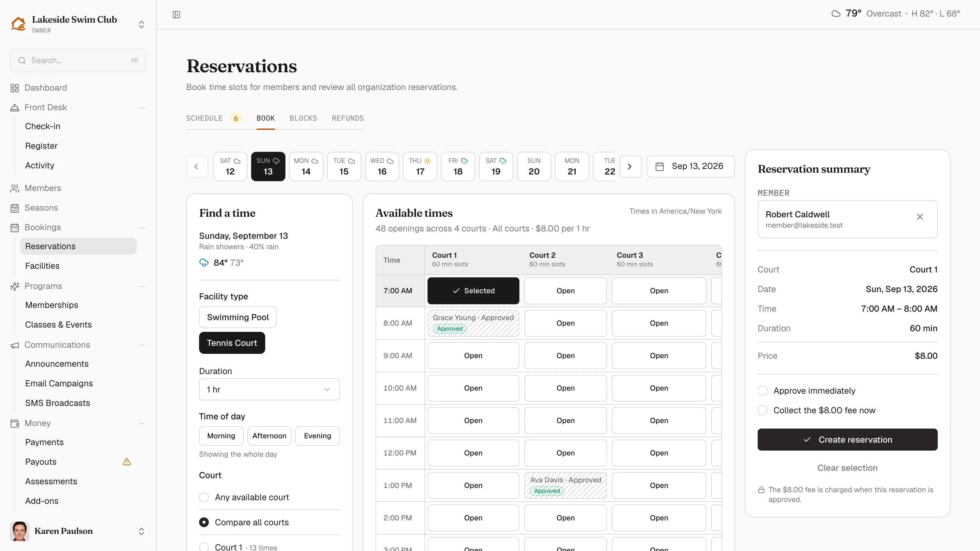
Task: Open the Dashboard grid icon
Action: pos(14,88)
